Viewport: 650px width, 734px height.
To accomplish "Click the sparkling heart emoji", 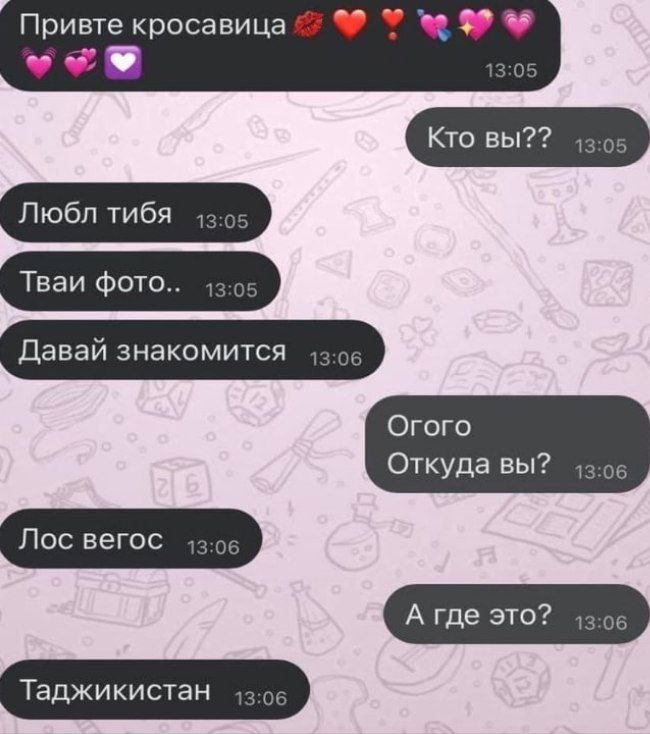I will point(475,25).
